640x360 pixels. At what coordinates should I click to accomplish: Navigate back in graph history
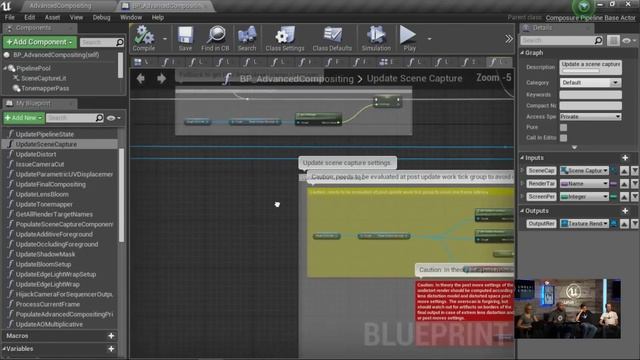point(140,78)
